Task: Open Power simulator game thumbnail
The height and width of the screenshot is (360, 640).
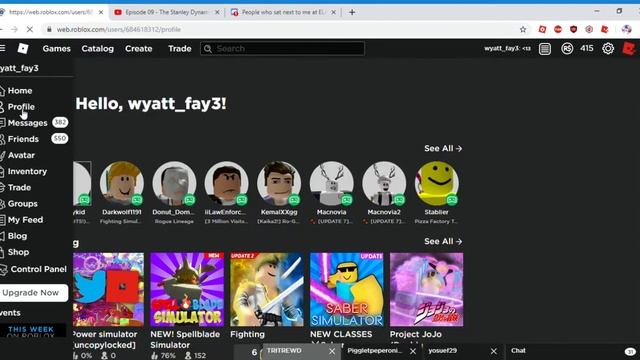Action: coord(109,289)
